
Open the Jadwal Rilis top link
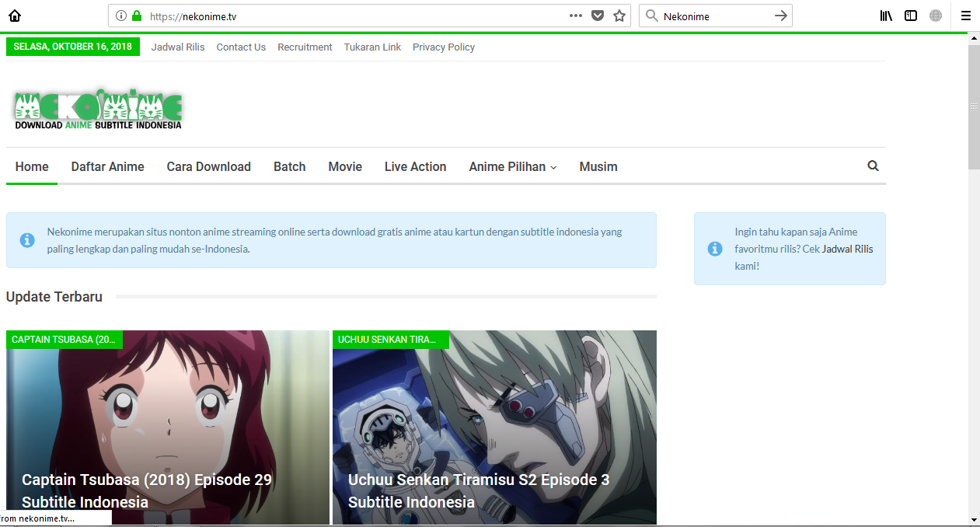178,47
